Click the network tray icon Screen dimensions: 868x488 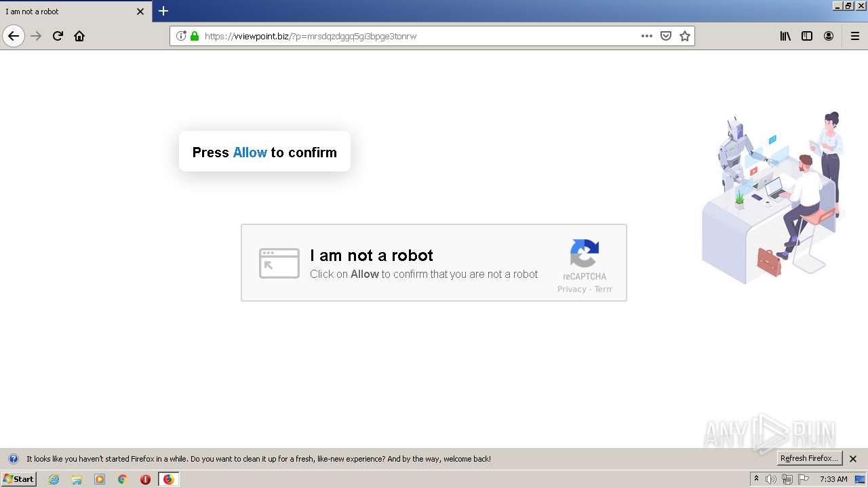(x=787, y=479)
